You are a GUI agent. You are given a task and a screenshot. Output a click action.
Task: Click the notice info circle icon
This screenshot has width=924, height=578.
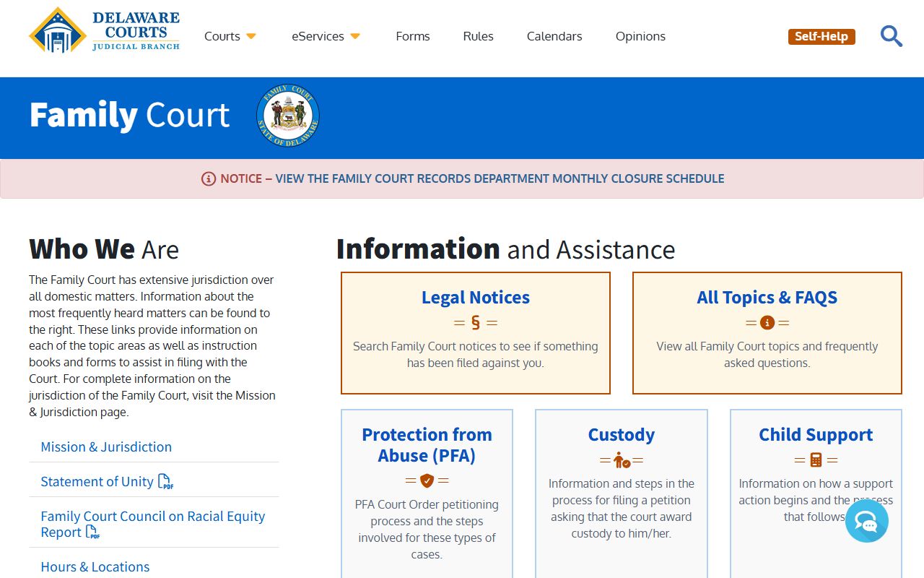(x=209, y=178)
